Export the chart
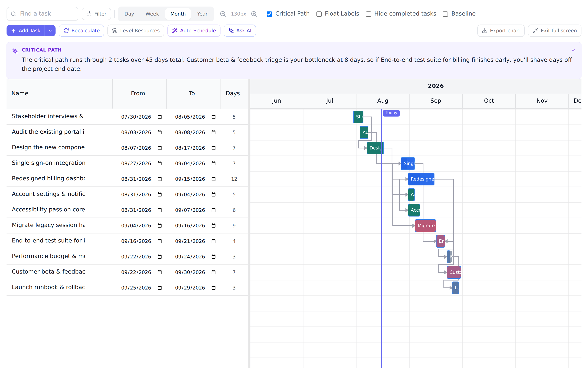The height and width of the screenshot is (368, 588). pos(501,31)
